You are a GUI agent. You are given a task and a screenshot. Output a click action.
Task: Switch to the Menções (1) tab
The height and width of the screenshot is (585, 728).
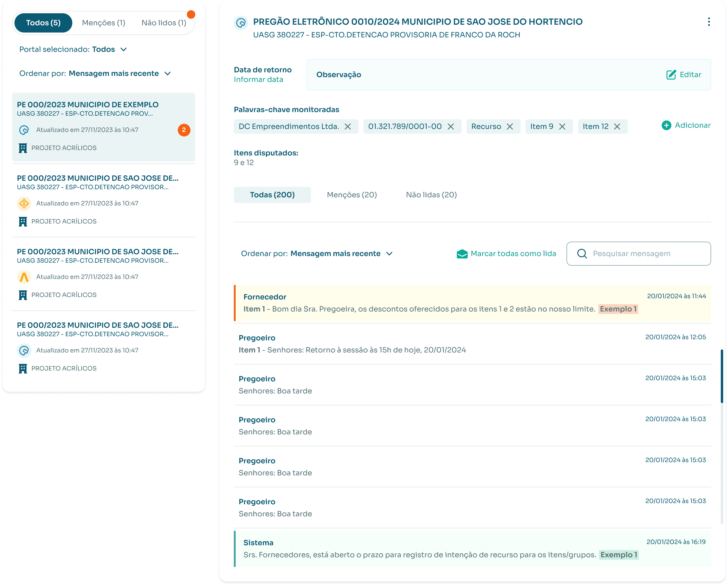104,23
